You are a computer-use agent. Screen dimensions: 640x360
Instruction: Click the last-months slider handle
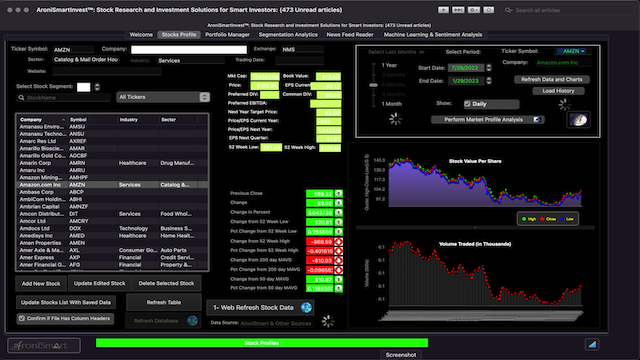point(373,85)
